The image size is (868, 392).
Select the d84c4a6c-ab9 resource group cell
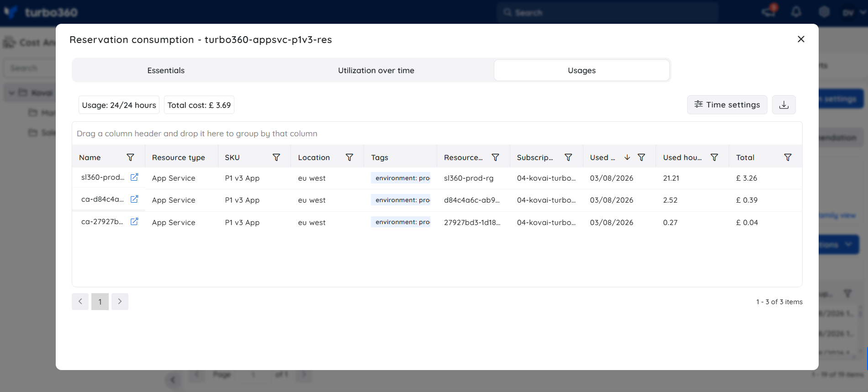click(472, 200)
